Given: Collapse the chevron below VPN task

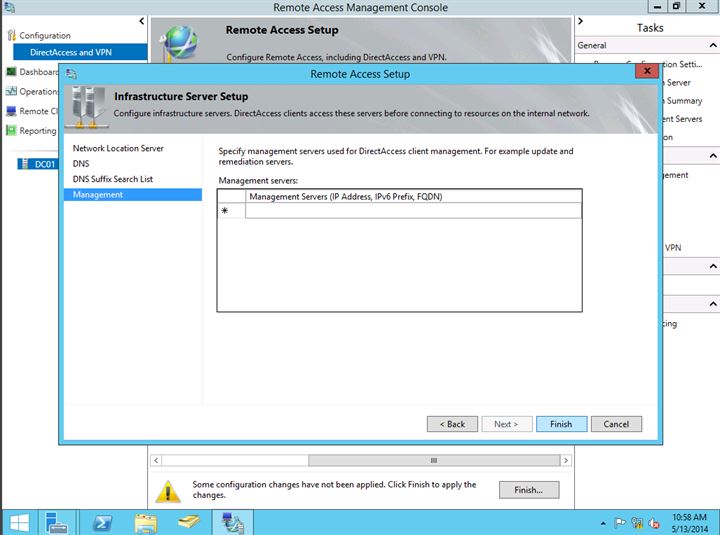Looking at the screenshot, I should pos(713,266).
